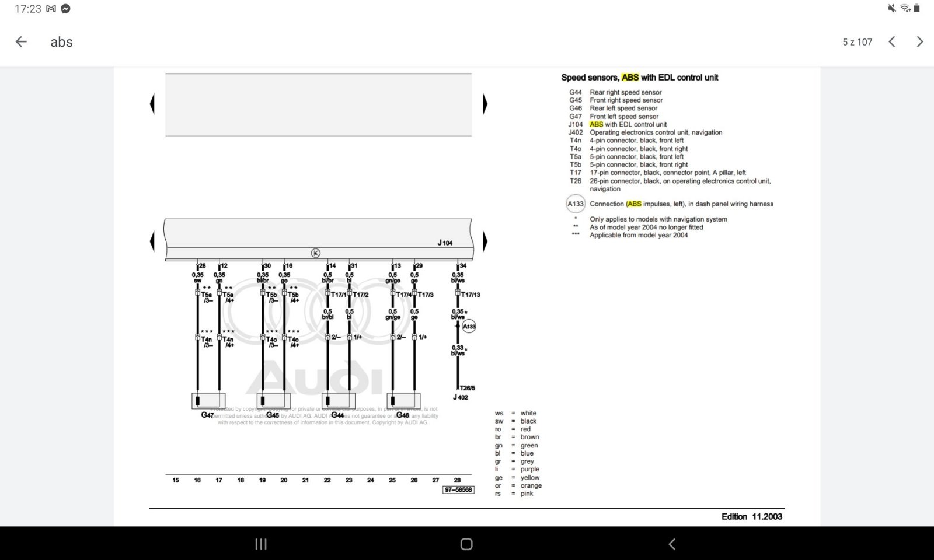Tap the back arrow next to abs
This screenshot has width=934, height=560.
tap(21, 41)
